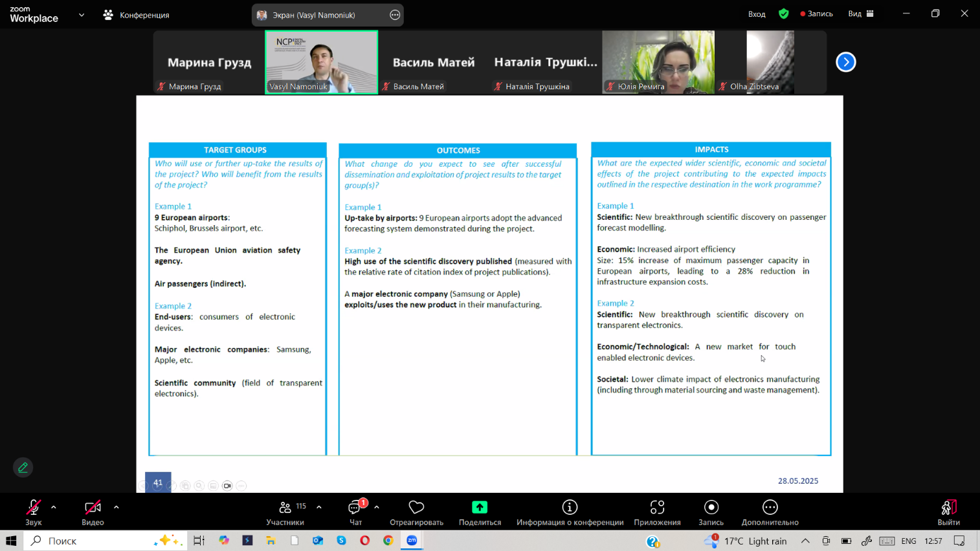Select Olha Zibtseva participant tile

[770, 63]
